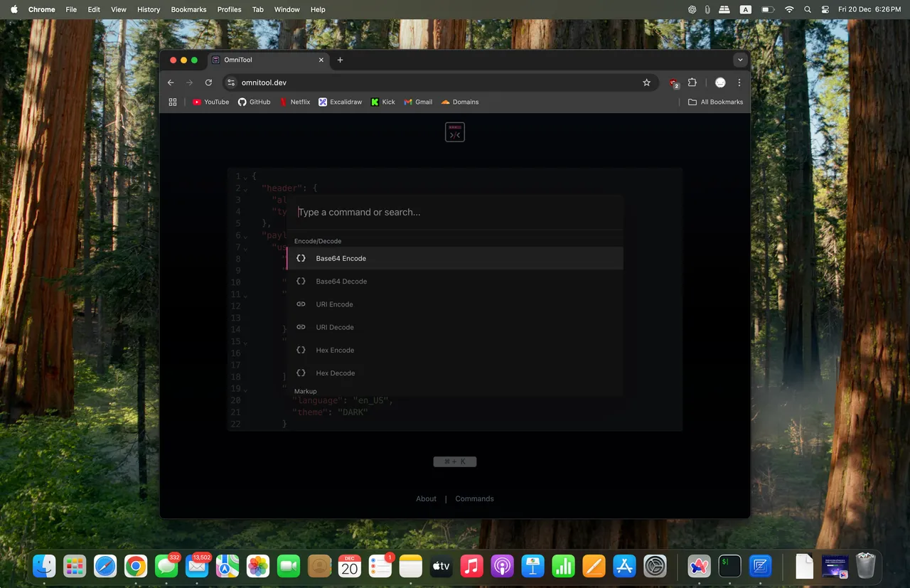Open the Bookmarks menu in menu bar

click(188, 9)
